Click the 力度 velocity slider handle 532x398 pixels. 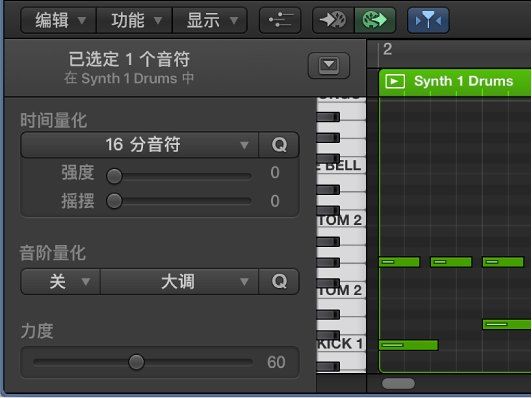click(x=136, y=362)
